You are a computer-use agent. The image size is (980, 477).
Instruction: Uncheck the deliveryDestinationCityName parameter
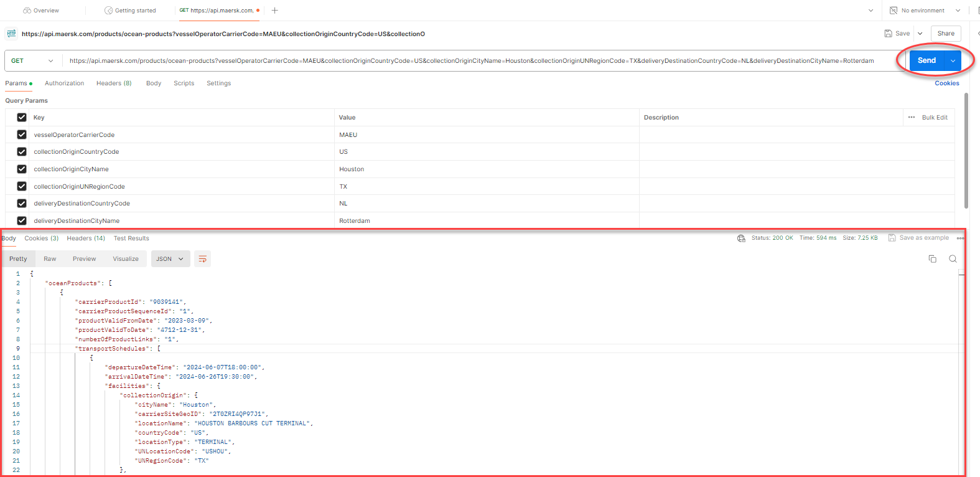click(x=22, y=221)
